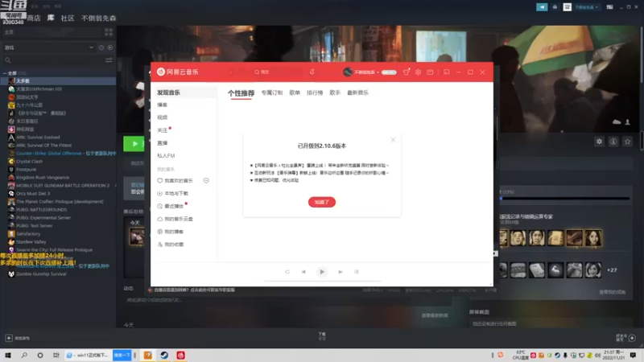The image size is (644, 362).
Task: Open Steam 库 (Library) menu
Action: pos(51,18)
